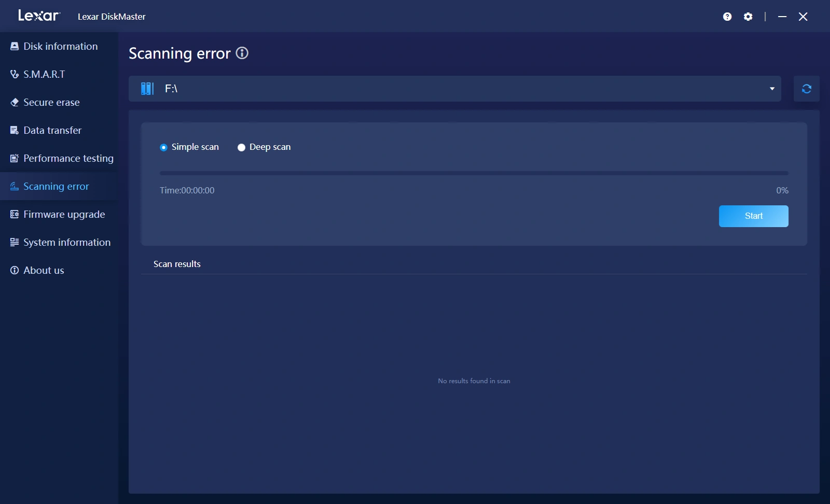Image resolution: width=830 pixels, height=504 pixels.
Task: Open Performance testing page
Action: coord(59,158)
